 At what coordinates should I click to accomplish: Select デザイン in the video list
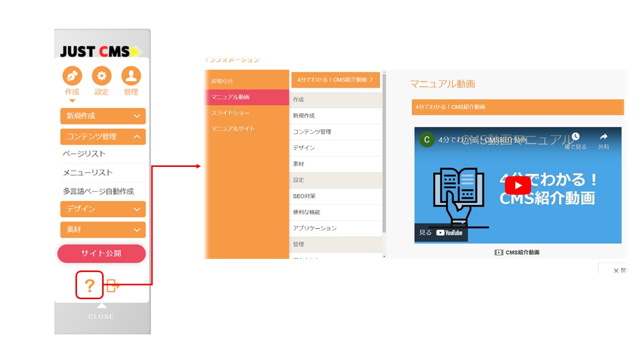[x=336, y=148]
